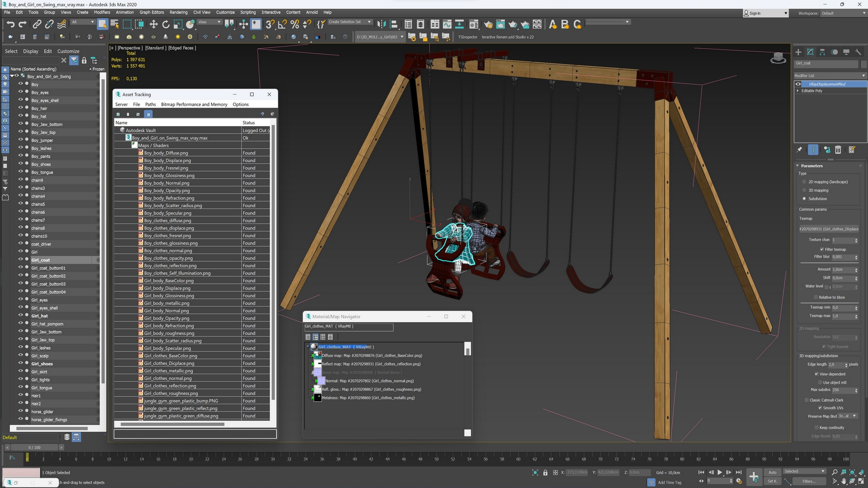868x488 pixels.
Task: Expand the Editable Poly modifier entry
Action: [x=797, y=91]
